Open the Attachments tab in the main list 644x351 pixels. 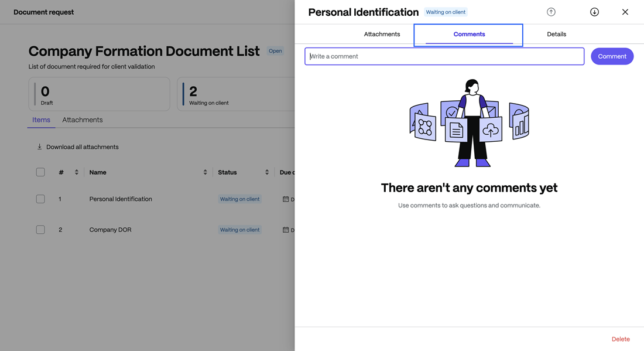point(82,120)
